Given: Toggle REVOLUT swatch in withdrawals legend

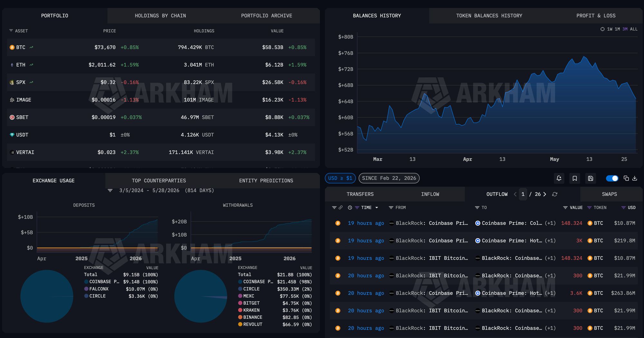Looking at the screenshot, I should [x=240, y=324].
